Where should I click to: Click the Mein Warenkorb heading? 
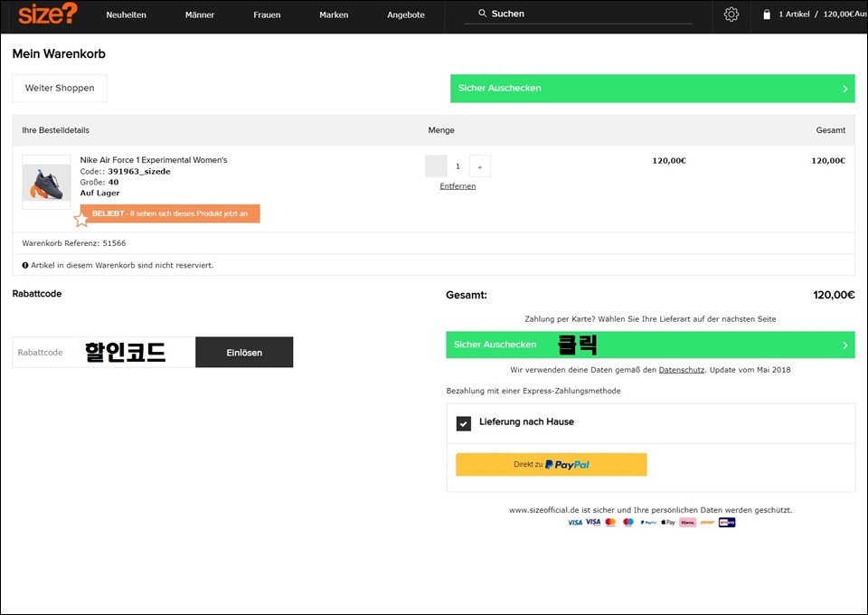coord(59,53)
